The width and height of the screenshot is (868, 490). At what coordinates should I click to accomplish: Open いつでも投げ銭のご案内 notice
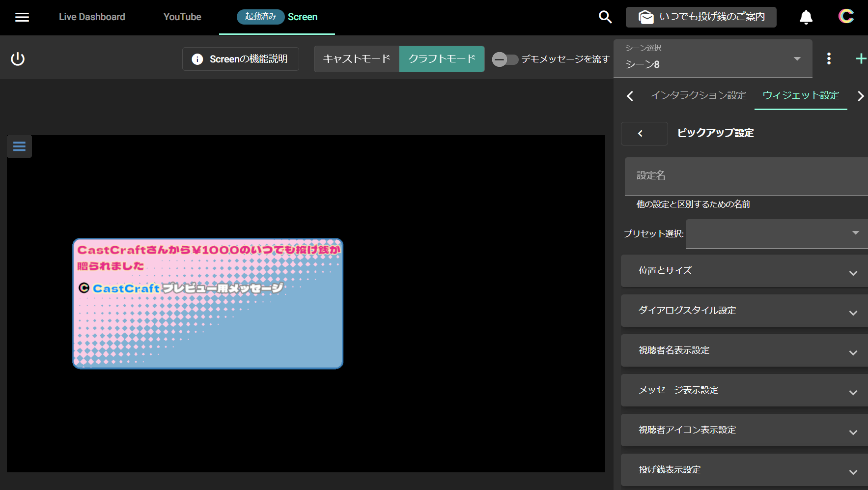click(x=701, y=17)
